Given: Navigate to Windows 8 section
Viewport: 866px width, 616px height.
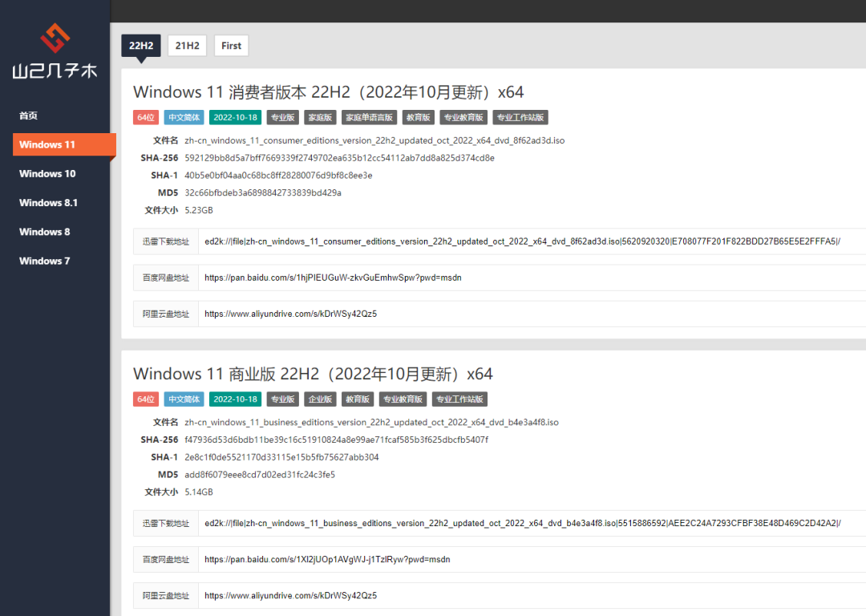Looking at the screenshot, I should 45,232.
